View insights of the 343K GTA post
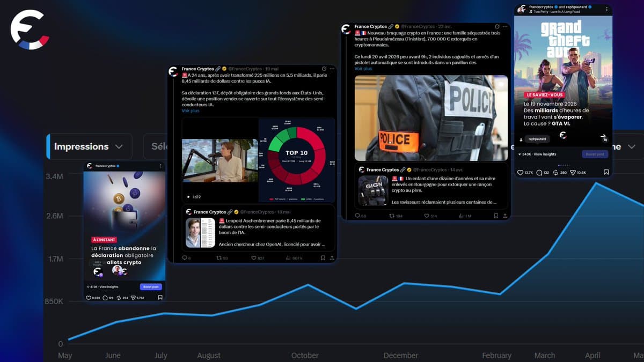The height and width of the screenshot is (362, 644). click(538, 154)
